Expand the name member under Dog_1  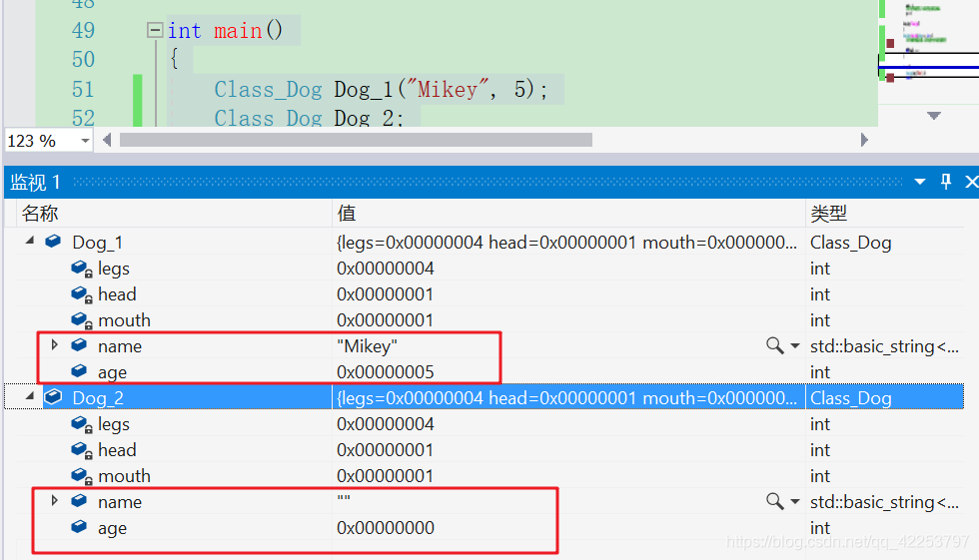click(x=54, y=344)
